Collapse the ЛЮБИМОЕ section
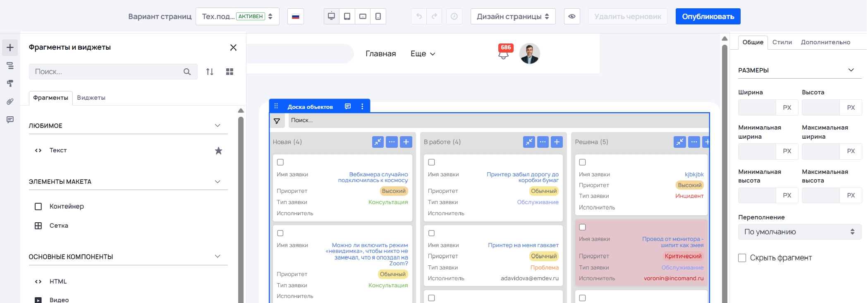 coord(218,125)
